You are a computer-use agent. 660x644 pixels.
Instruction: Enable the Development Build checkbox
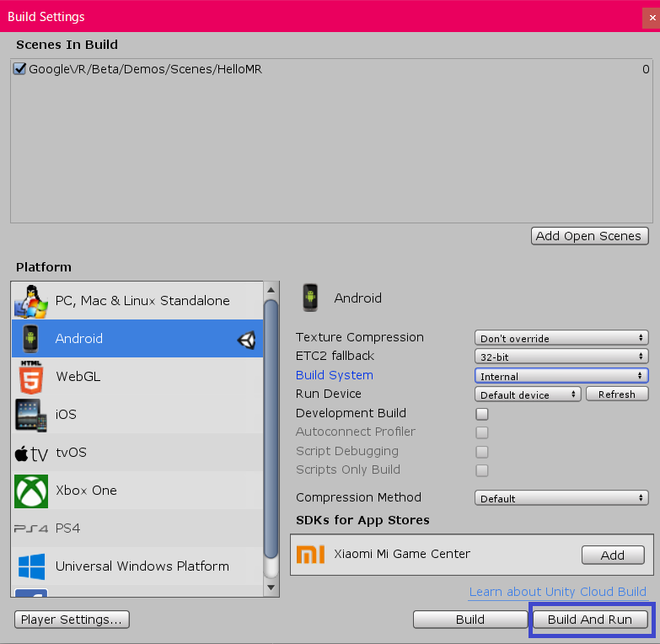tap(482, 414)
